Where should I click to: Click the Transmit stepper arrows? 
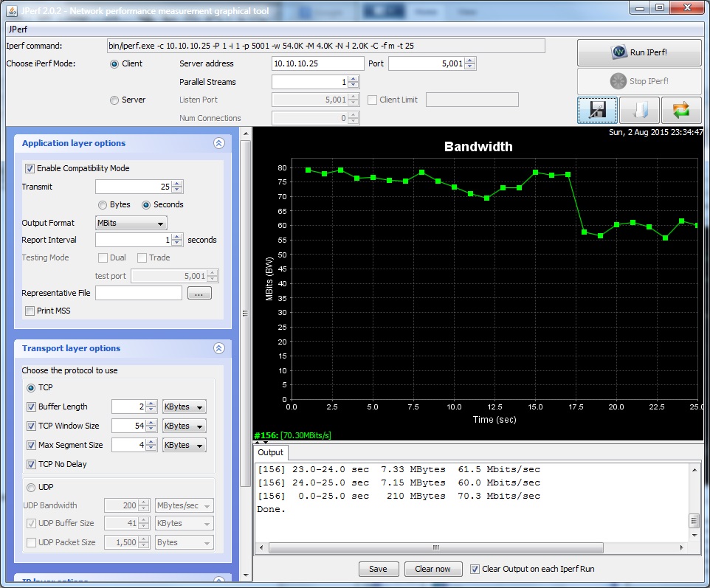(177, 187)
